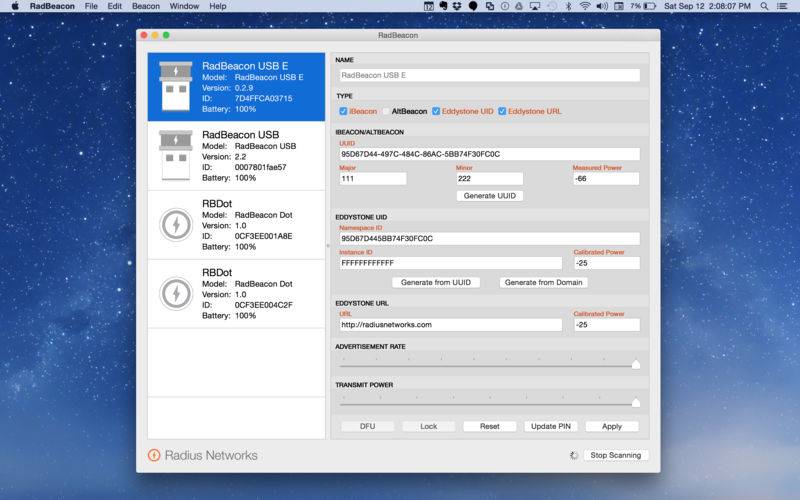This screenshot has width=800, height=500.
Task: Click the Generate UUID button
Action: (x=490, y=196)
